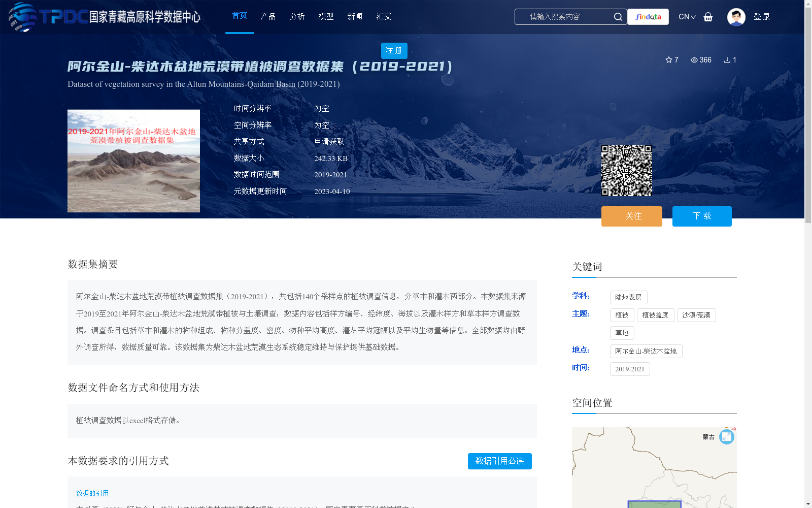
Task: Click the 242.33 KB data size value
Action: point(331,158)
